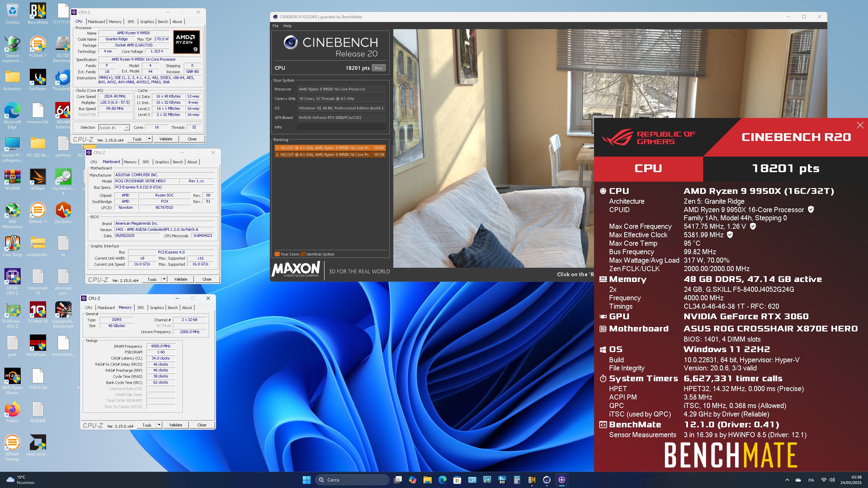Click DRAM Frequency value 4000.0 MHz
868x488 pixels.
point(161,346)
